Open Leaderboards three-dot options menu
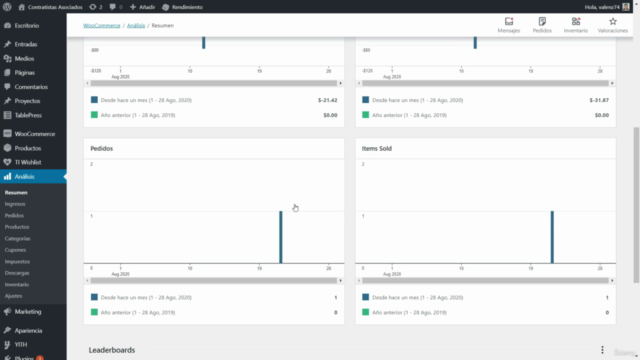Viewport: 640px width, 360px height. pyautogui.click(x=602, y=350)
